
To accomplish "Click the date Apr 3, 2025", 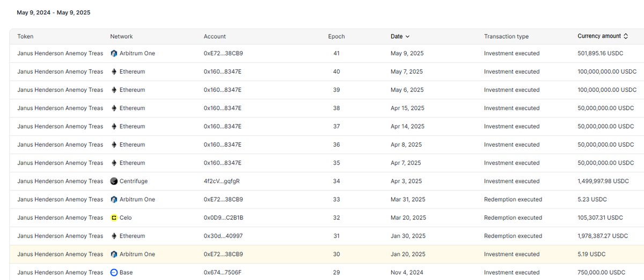I will [406, 182].
